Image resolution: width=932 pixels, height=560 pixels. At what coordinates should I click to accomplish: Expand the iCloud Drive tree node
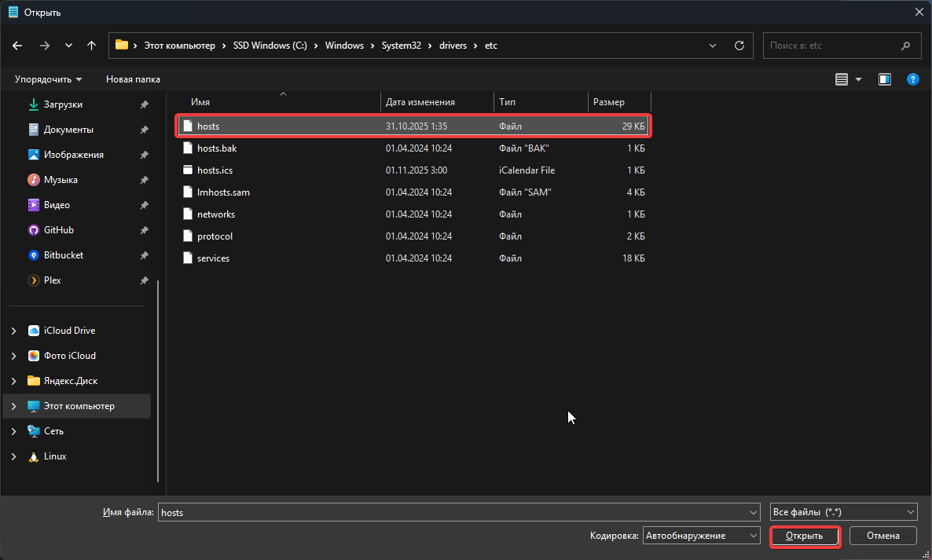coord(14,331)
